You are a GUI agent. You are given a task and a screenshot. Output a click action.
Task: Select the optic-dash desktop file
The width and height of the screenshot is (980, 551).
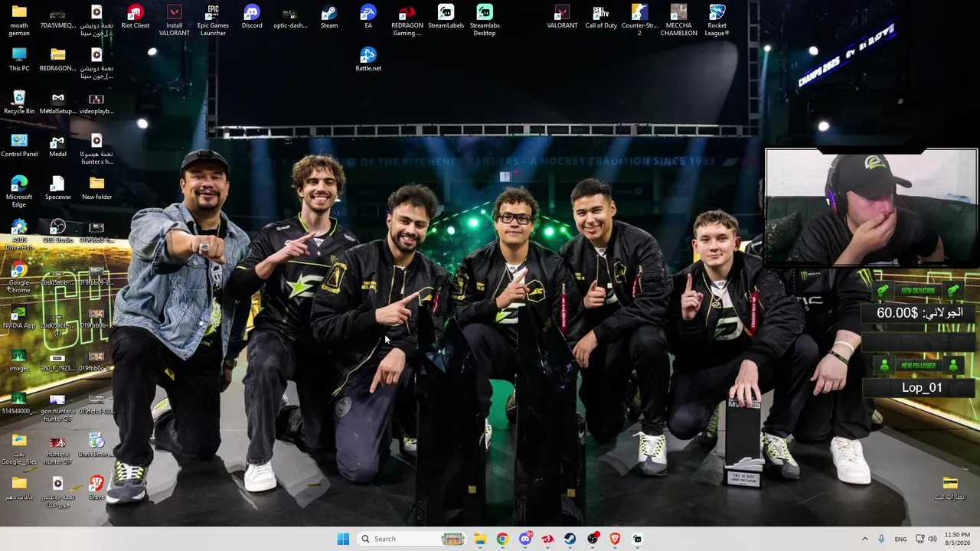click(290, 18)
